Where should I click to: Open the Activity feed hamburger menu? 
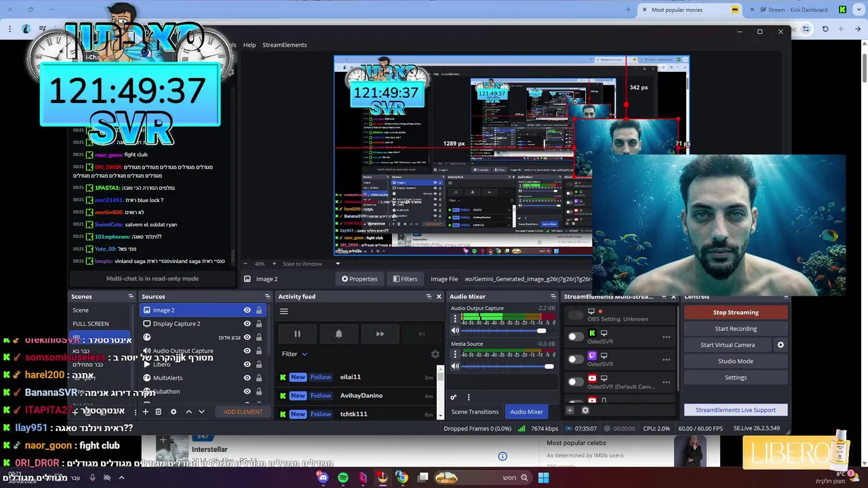click(284, 311)
